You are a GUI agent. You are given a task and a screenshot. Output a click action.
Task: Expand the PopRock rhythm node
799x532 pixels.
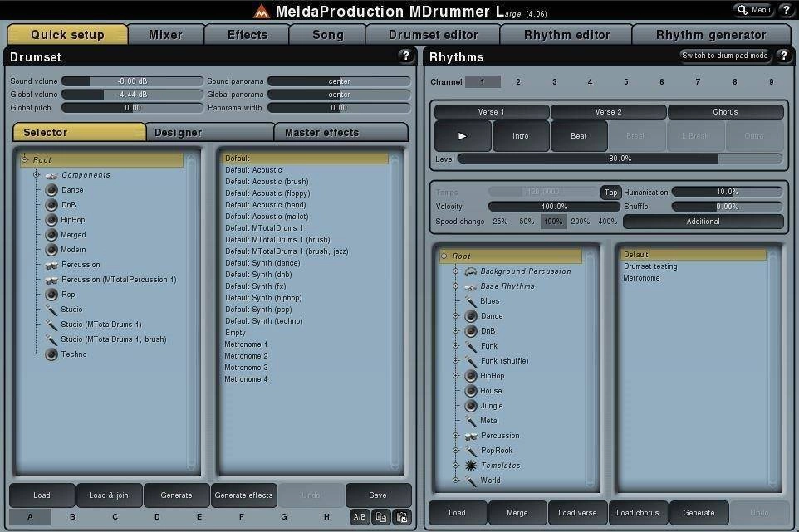(456, 450)
